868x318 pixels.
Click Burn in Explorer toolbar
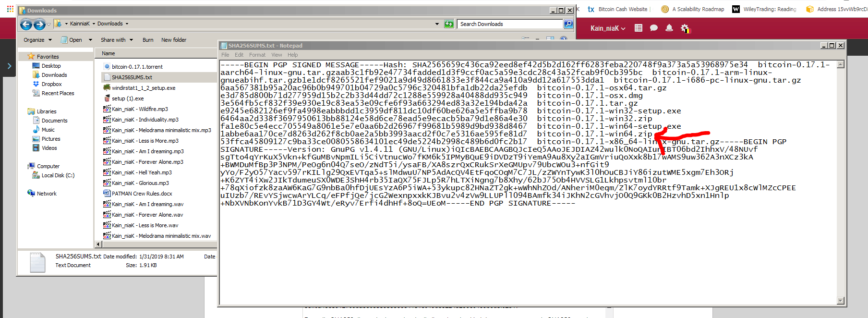[148, 40]
